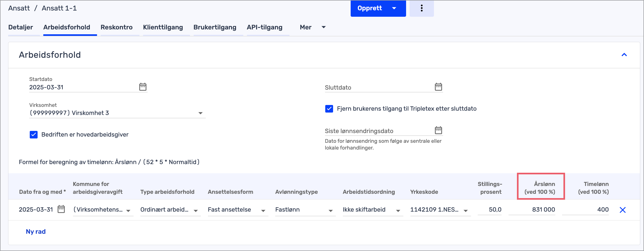Click the Timelønn field showing 400
The height and width of the screenshot is (251, 644).
(585, 210)
